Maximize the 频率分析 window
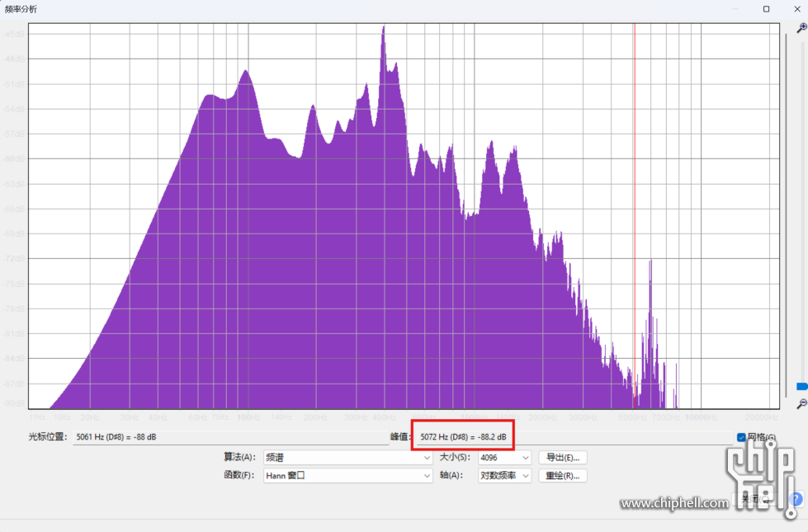 tap(766, 9)
